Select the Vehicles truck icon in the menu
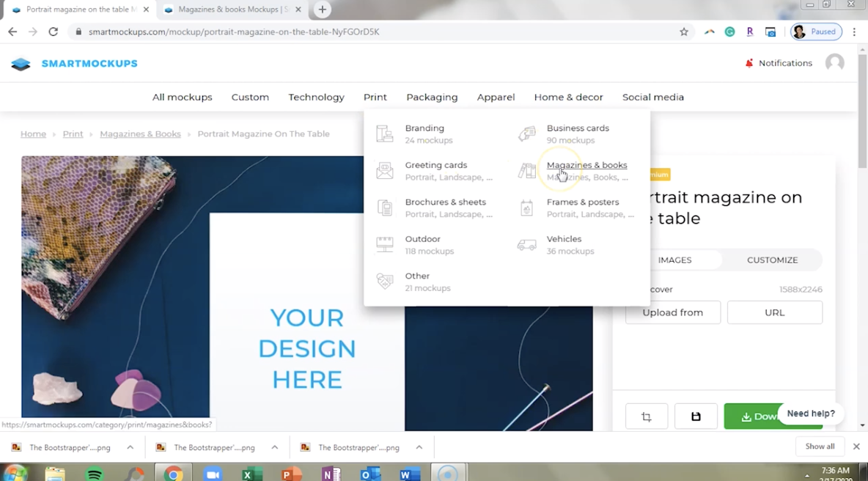The height and width of the screenshot is (481, 868). pos(526,244)
